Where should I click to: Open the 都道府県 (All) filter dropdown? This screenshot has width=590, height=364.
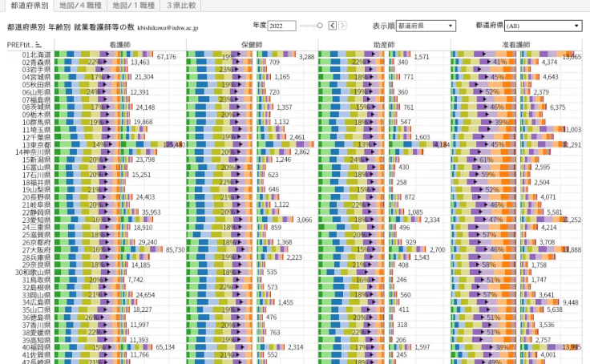tap(543, 26)
